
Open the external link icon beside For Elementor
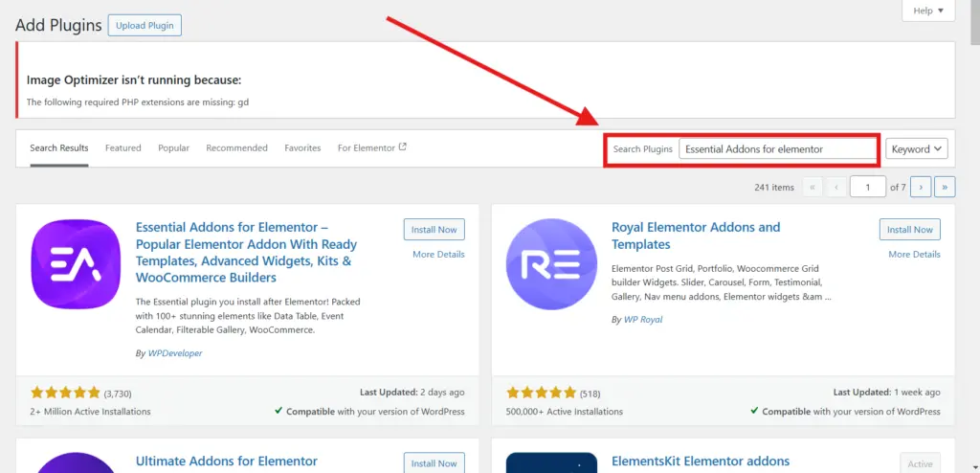pyautogui.click(x=403, y=147)
